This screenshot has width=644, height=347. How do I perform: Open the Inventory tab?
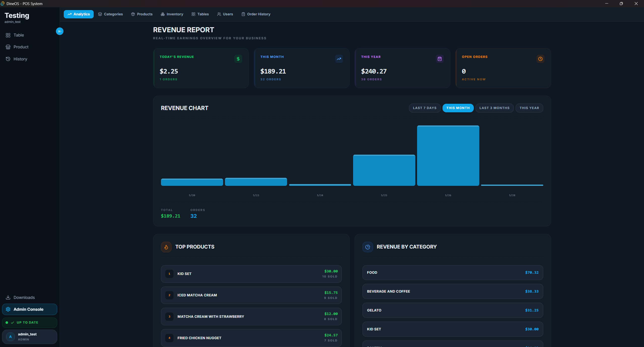click(x=172, y=14)
